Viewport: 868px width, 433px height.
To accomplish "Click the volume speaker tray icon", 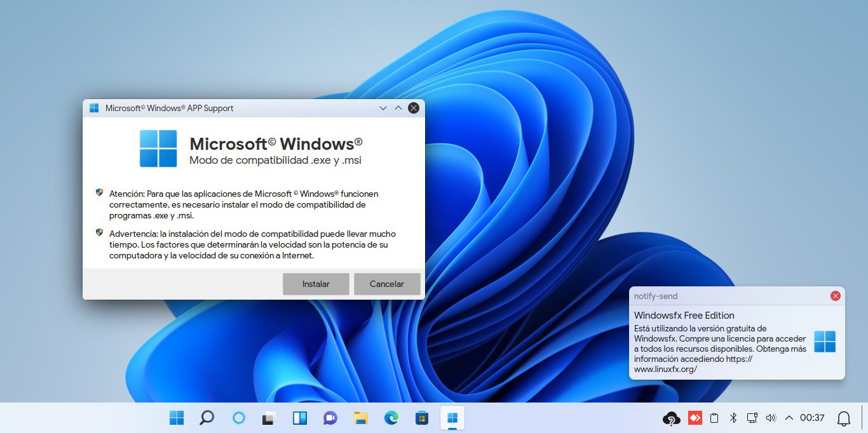I will click(771, 418).
